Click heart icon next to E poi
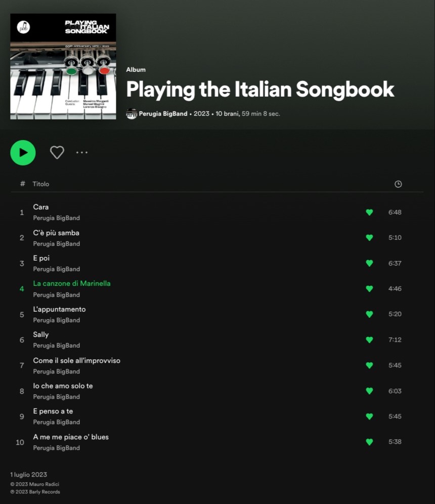 (x=369, y=263)
